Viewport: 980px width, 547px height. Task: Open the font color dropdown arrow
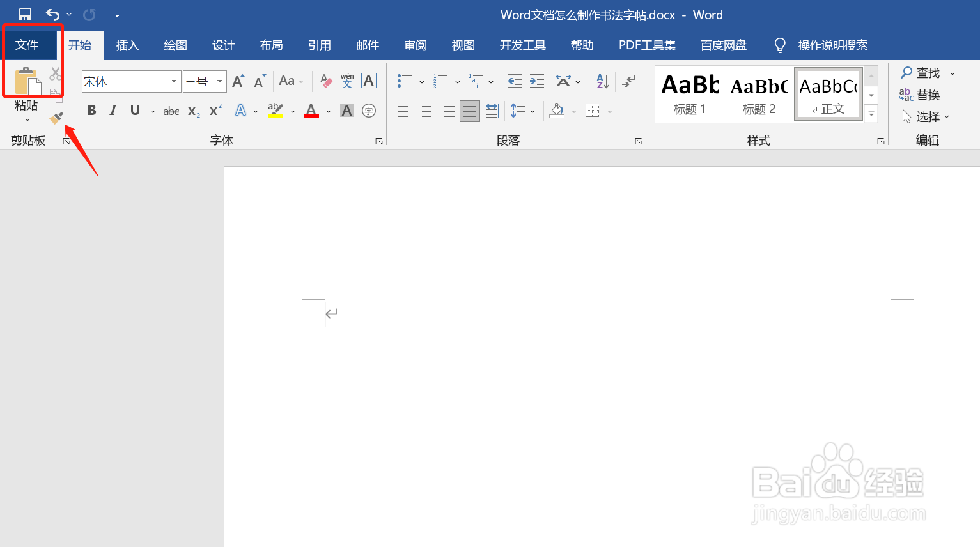pyautogui.click(x=329, y=111)
